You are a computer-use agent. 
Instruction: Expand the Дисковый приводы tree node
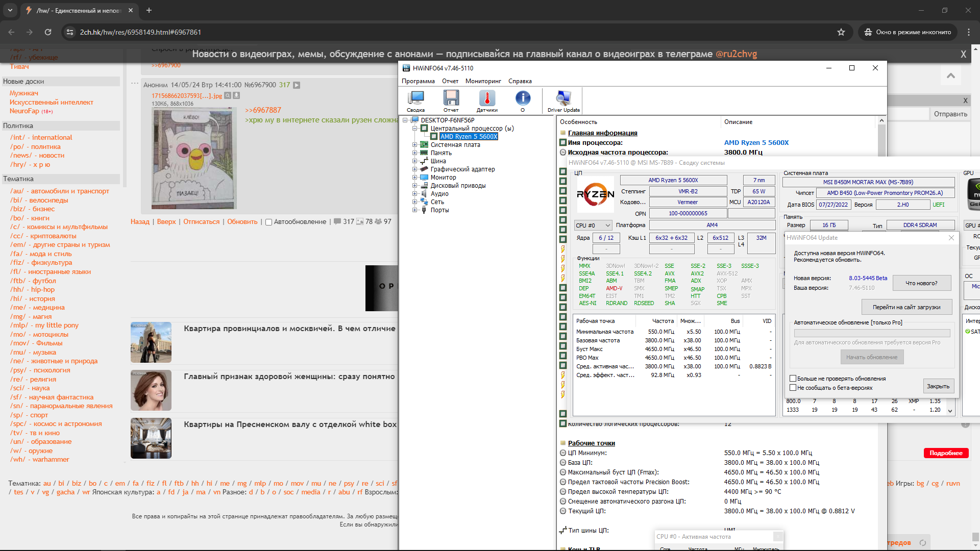[415, 186]
